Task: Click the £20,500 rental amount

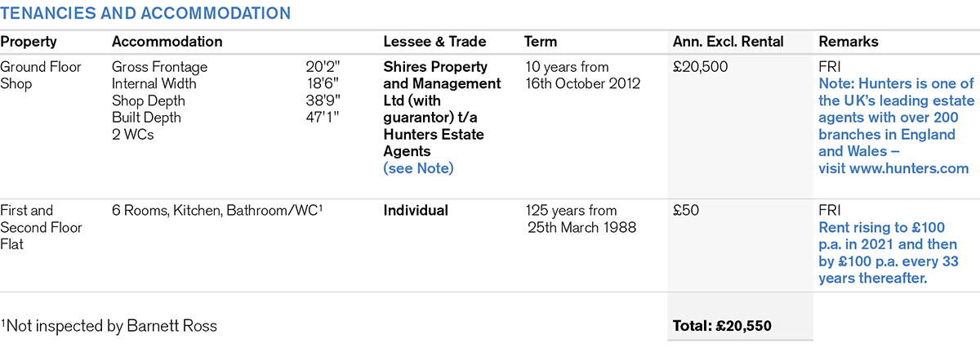Action: coord(700,67)
